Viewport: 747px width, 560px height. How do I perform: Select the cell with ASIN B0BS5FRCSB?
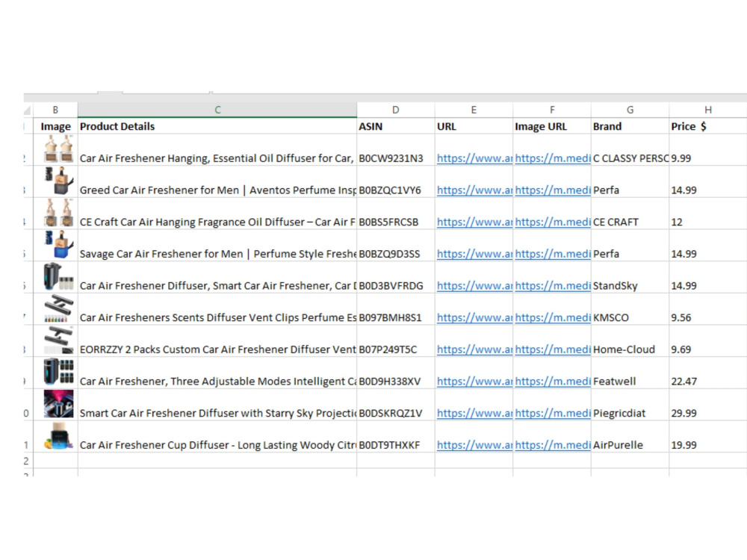click(x=395, y=214)
